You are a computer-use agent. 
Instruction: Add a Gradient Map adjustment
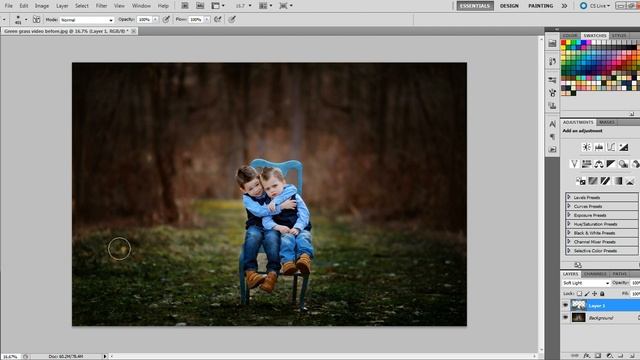(618, 180)
